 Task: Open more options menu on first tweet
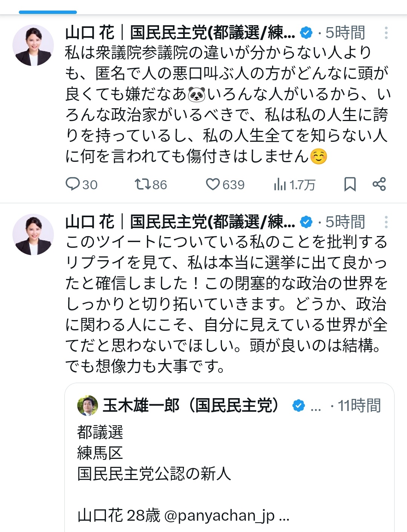(386, 33)
